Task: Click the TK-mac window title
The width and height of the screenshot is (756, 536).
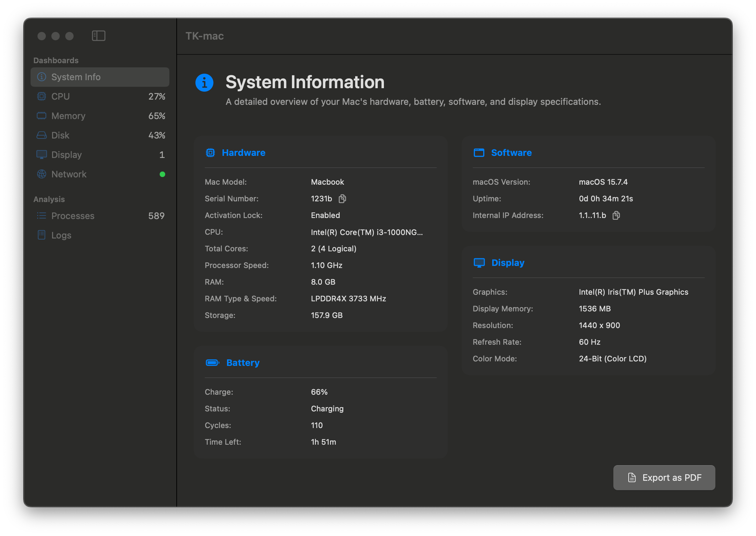Action: tap(204, 36)
